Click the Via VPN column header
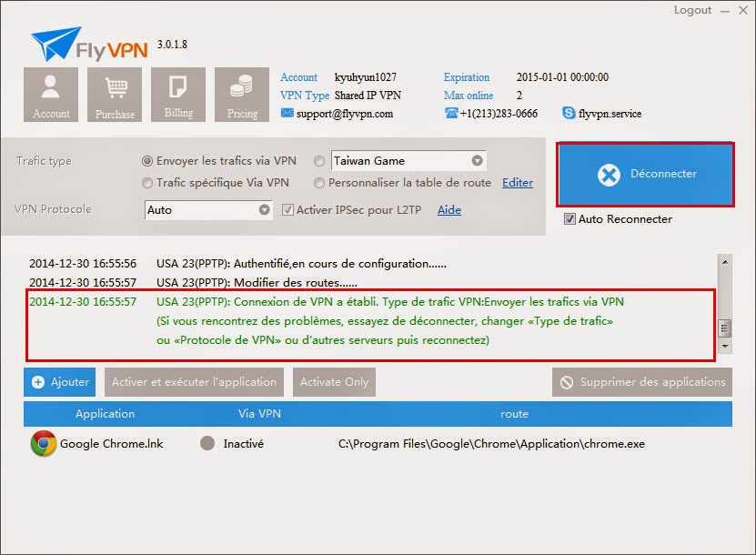 pyautogui.click(x=259, y=414)
